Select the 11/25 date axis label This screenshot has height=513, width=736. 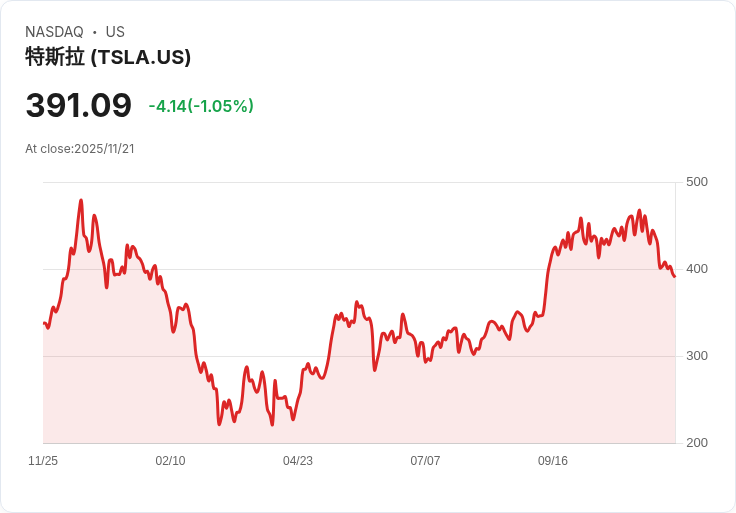(x=43, y=461)
